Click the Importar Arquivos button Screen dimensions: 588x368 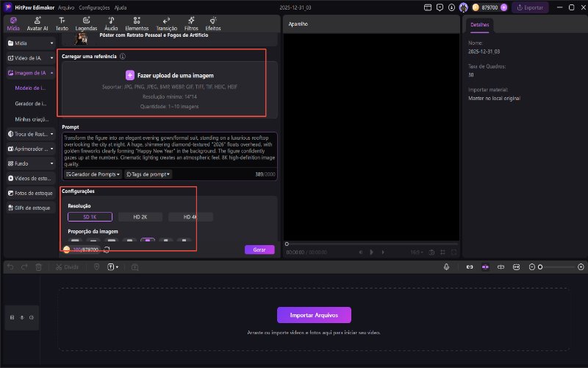pos(314,315)
